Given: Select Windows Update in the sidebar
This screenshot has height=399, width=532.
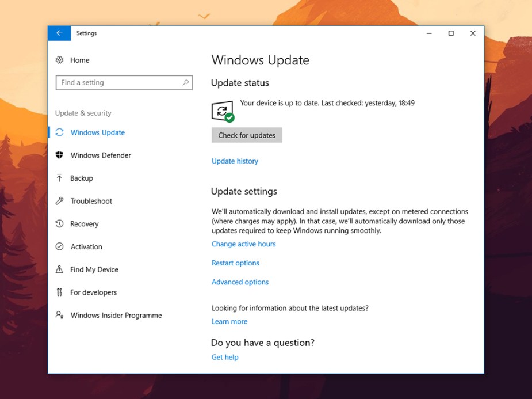Looking at the screenshot, I should coord(97,132).
